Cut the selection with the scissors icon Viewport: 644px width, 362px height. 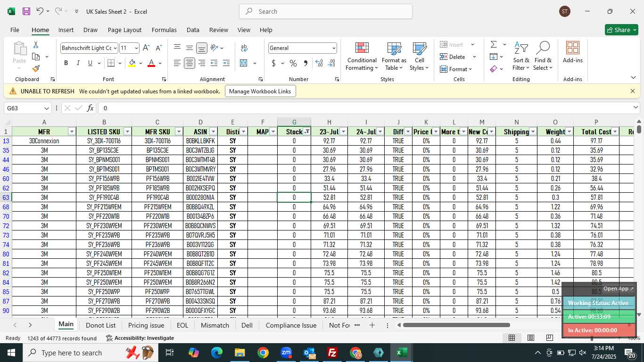tap(36, 45)
